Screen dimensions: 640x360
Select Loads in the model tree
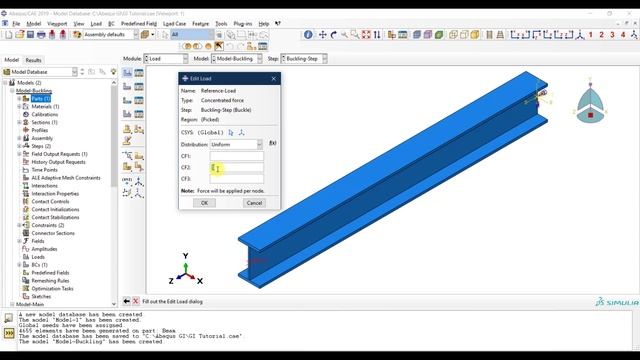[x=38, y=257]
